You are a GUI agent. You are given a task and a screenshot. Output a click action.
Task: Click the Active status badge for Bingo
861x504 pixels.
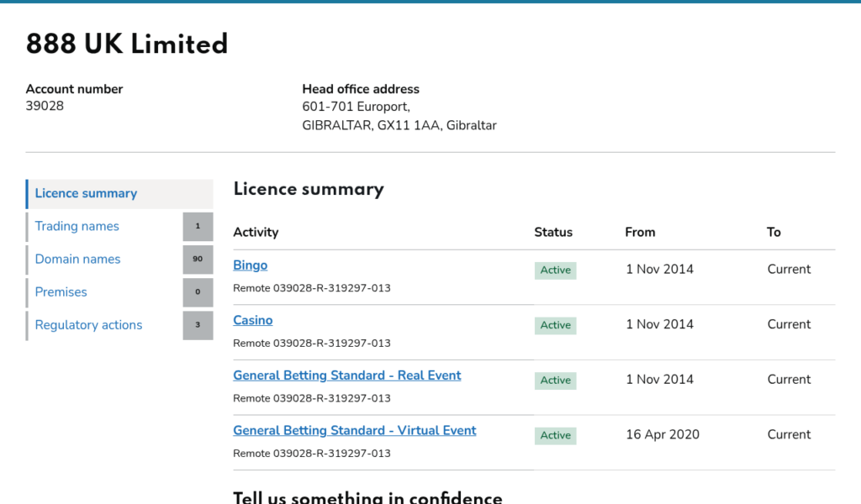[555, 270]
